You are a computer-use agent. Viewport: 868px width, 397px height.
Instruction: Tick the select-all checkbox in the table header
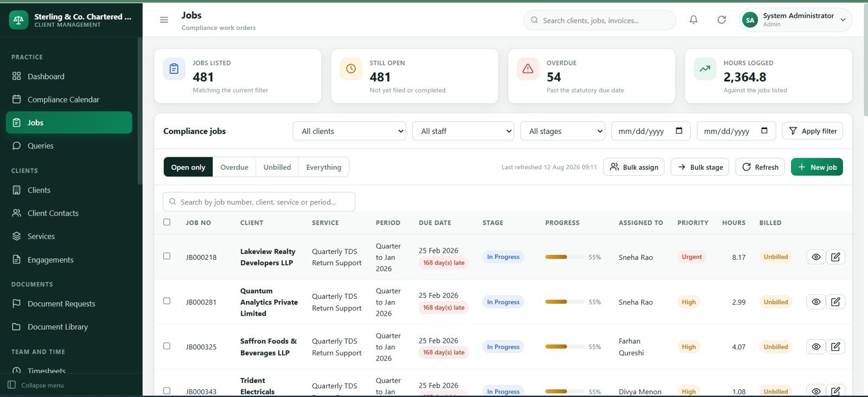coord(167,222)
